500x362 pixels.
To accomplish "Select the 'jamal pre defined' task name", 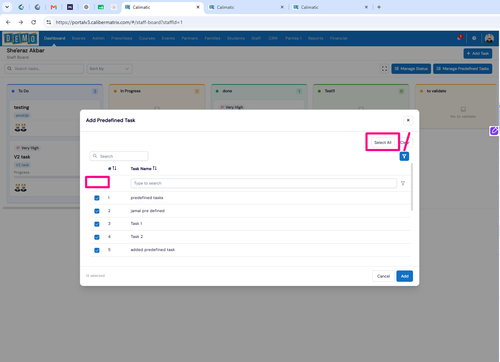I will click(147, 211).
